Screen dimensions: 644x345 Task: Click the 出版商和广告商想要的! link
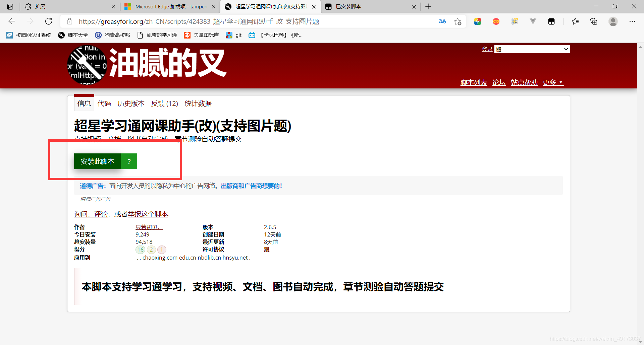click(251, 186)
